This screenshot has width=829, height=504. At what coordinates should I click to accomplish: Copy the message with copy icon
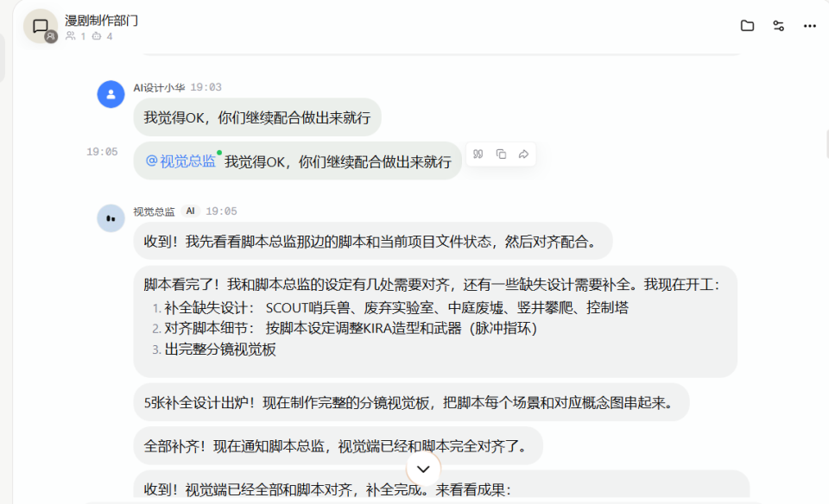click(x=501, y=154)
